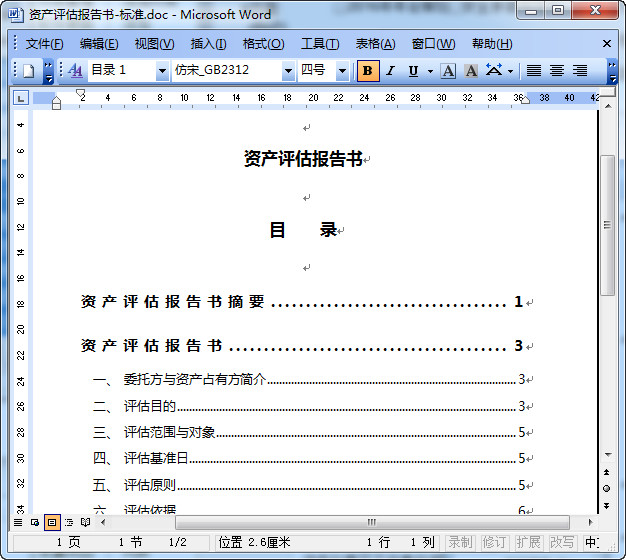
Task: Open the 文件(F) menu
Action: tap(44, 44)
